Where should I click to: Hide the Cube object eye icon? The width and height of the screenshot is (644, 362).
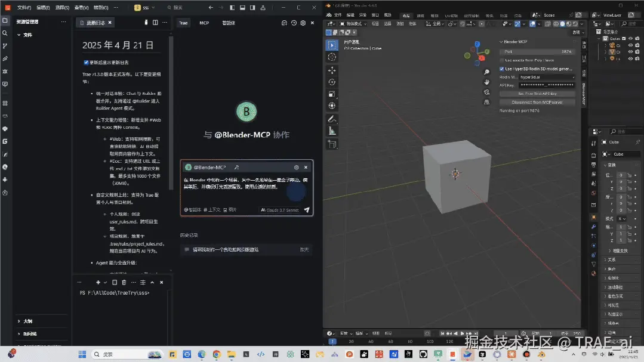coord(630,52)
